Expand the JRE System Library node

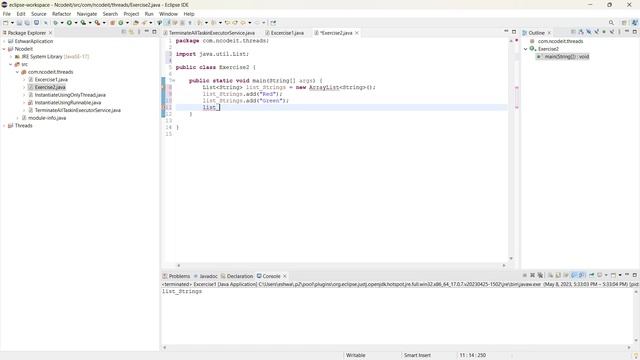11,57
